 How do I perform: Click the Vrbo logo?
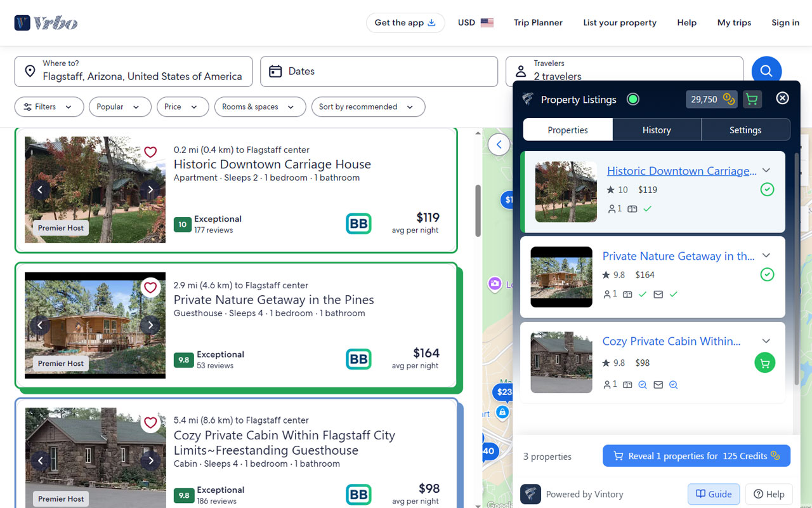tap(46, 23)
